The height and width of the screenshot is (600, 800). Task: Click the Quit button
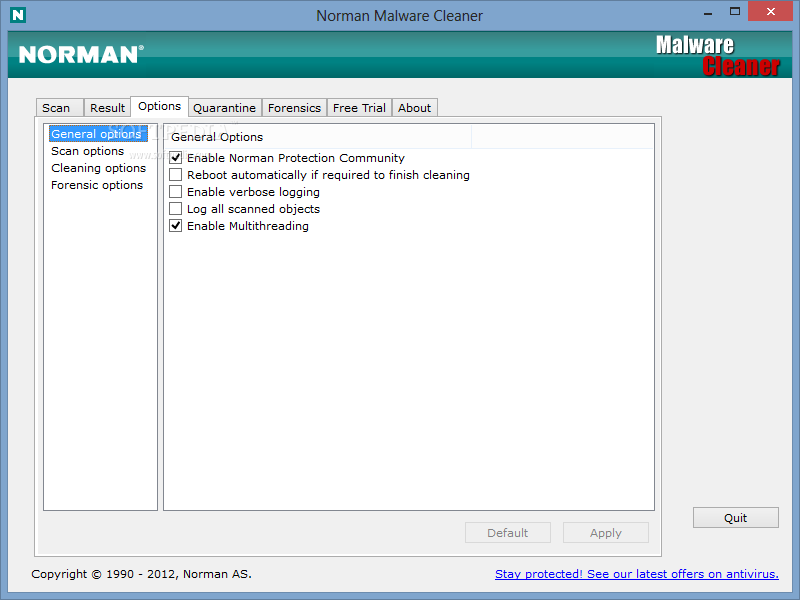[735, 518]
